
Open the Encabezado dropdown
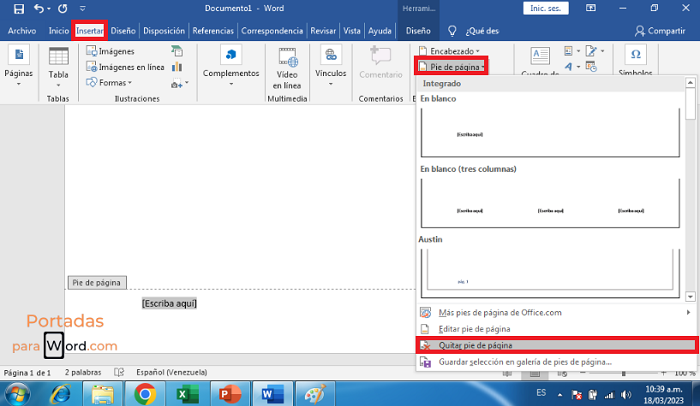[449, 51]
